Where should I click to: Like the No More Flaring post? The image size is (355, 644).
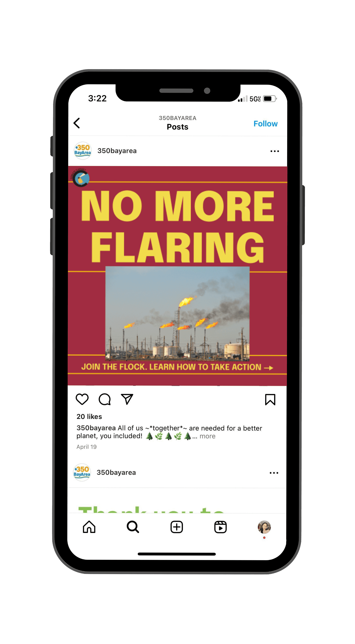[82, 399]
